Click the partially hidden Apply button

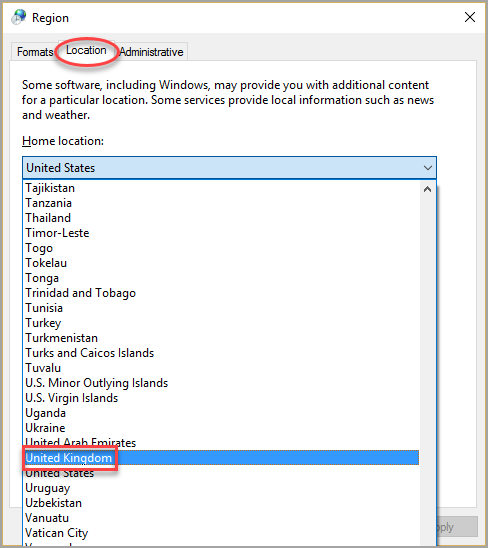[457, 527]
